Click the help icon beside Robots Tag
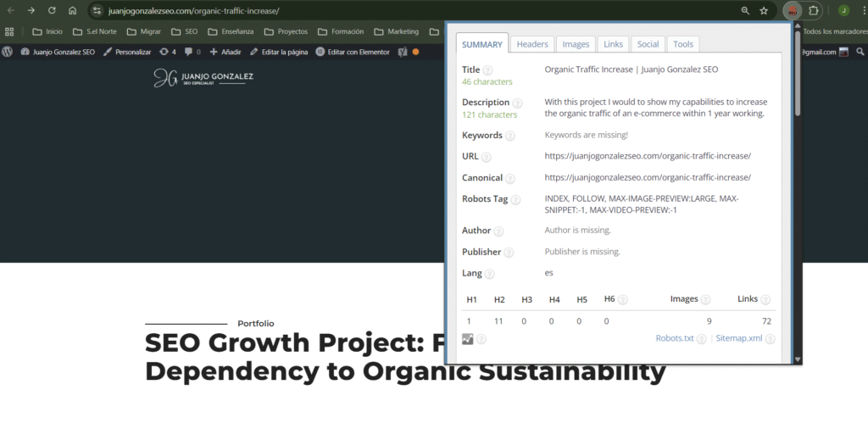The image size is (868, 434). [x=516, y=200]
